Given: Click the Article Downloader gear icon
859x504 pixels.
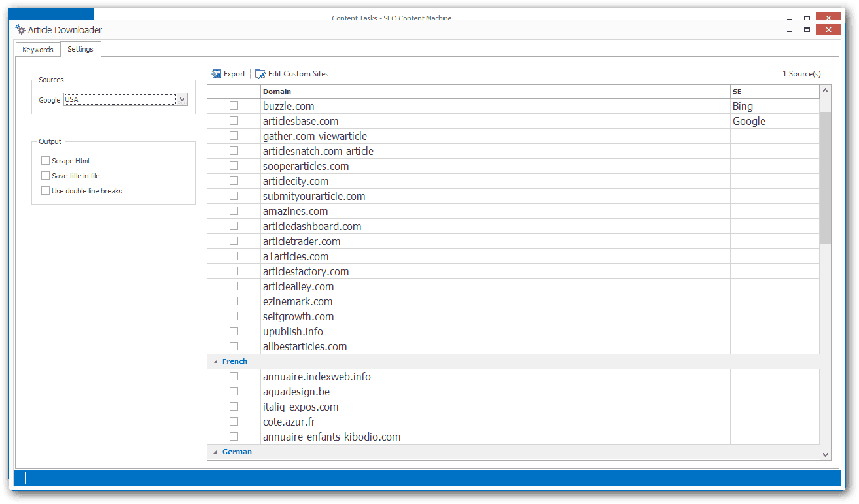Looking at the screenshot, I should pos(20,30).
